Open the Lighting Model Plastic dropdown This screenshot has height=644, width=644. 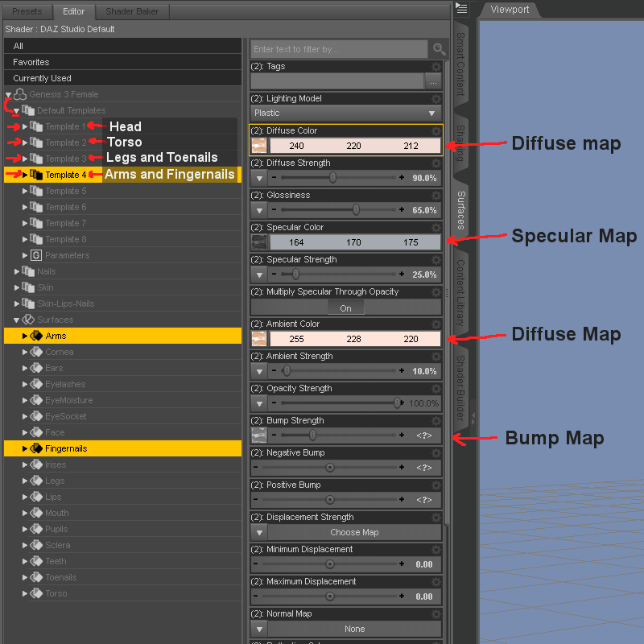click(346, 113)
